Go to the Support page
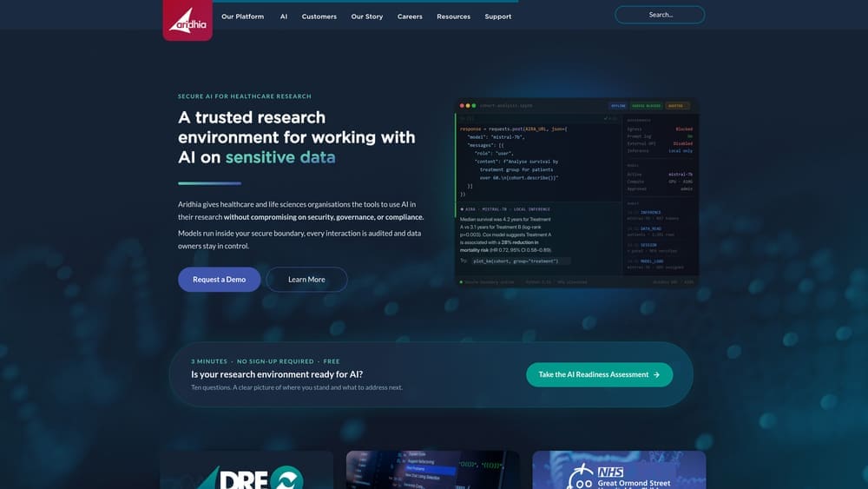This screenshot has width=868, height=489. point(497,17)
